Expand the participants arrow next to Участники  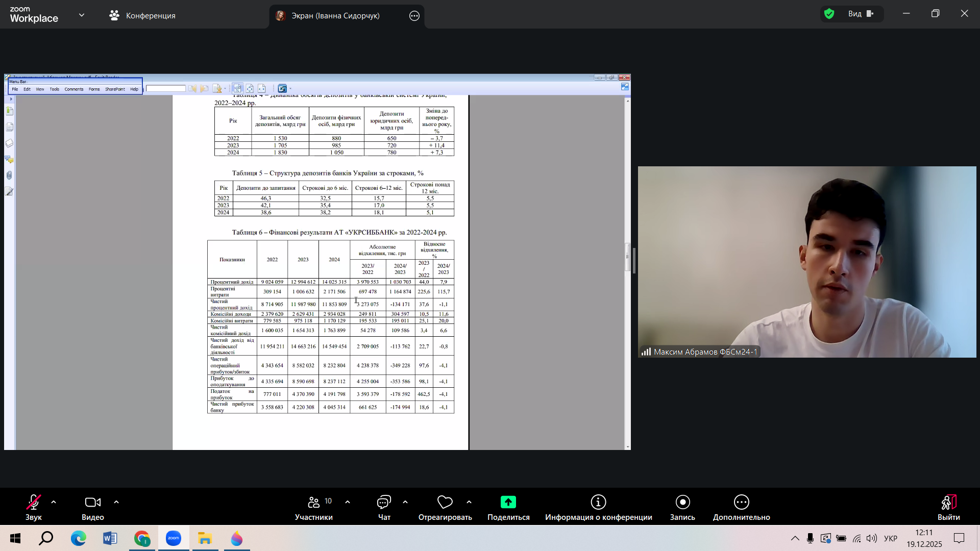pyautogui.click(x=348, y=502)
